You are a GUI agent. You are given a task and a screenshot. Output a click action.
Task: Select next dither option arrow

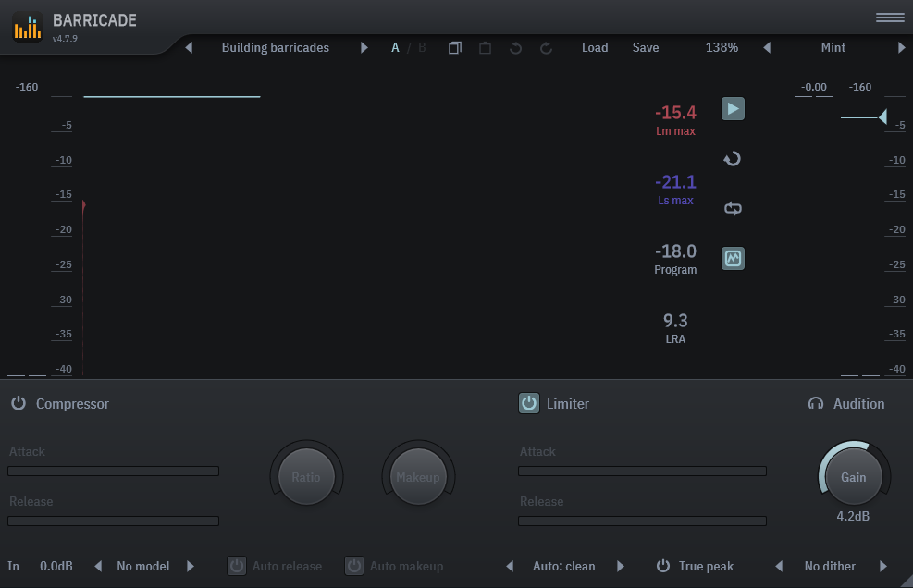[882, 566]
